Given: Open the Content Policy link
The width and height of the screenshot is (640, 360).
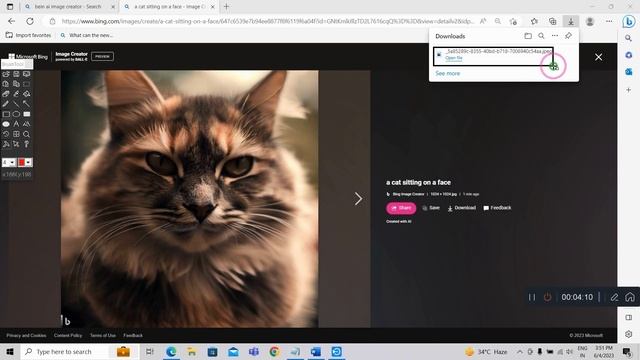Looking at the screenshot, I should [68, 336].
